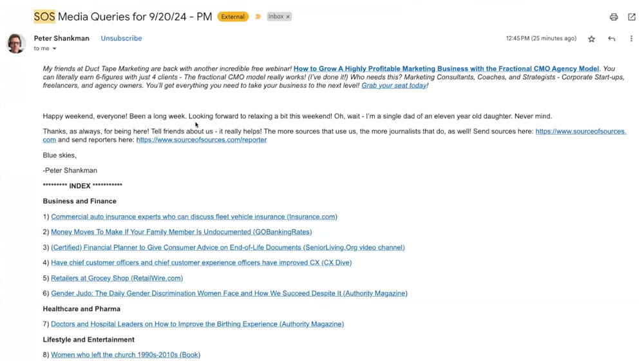644x361 pixels.
Task: Toggle the yellow importance marker
Action: coord(258,17)
